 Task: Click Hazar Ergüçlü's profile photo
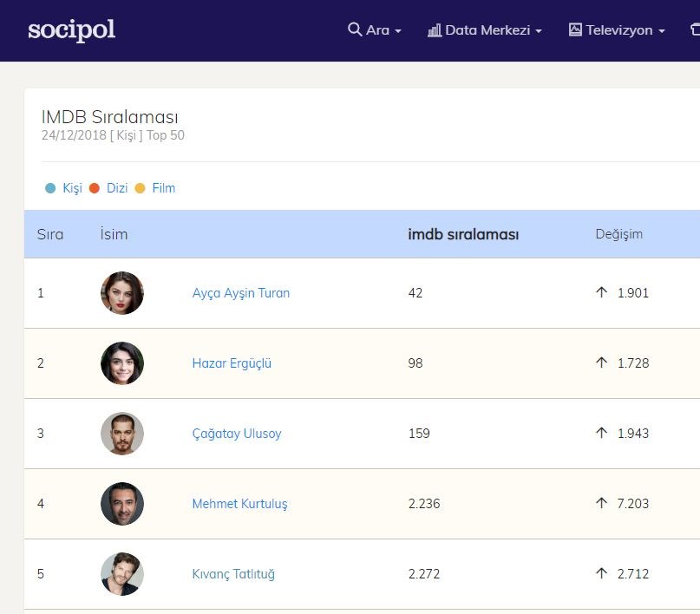122,363
